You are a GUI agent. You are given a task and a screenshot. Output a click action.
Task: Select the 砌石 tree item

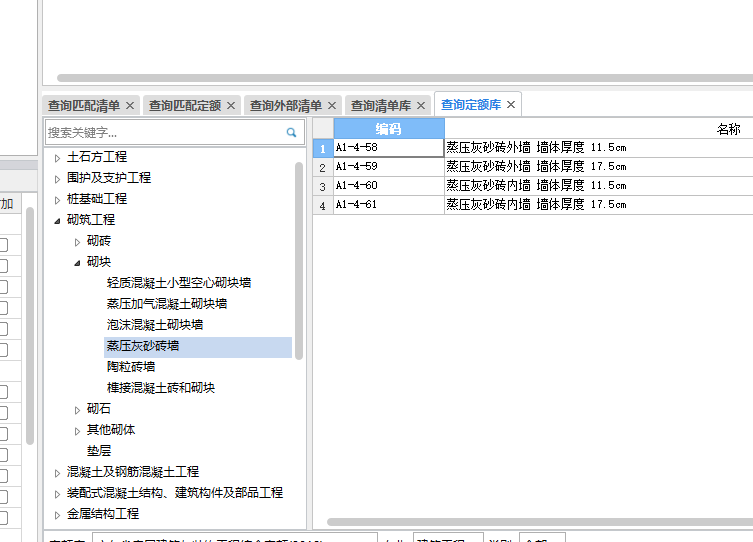click(x=99, y=409)
